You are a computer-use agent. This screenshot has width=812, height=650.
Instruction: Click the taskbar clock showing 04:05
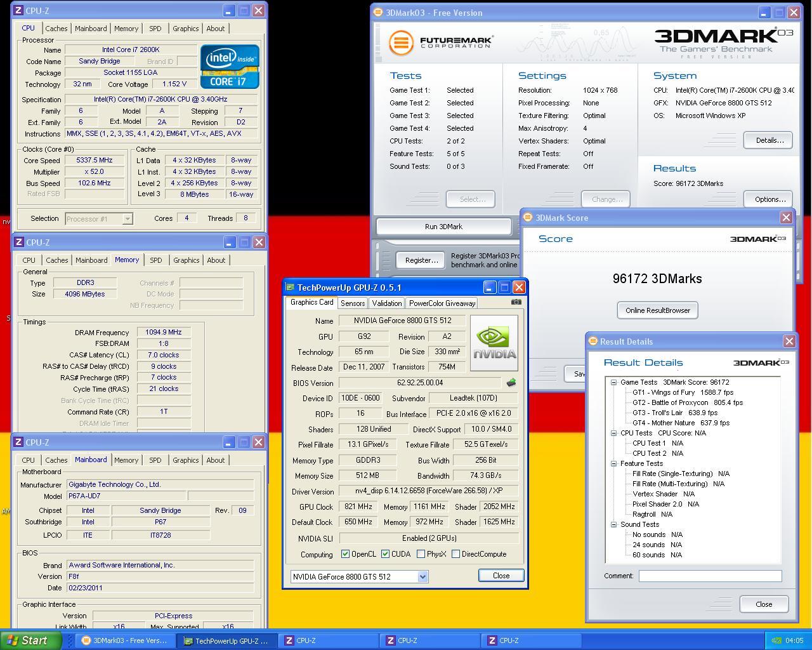pyautogui.click(x=794, y=640)
